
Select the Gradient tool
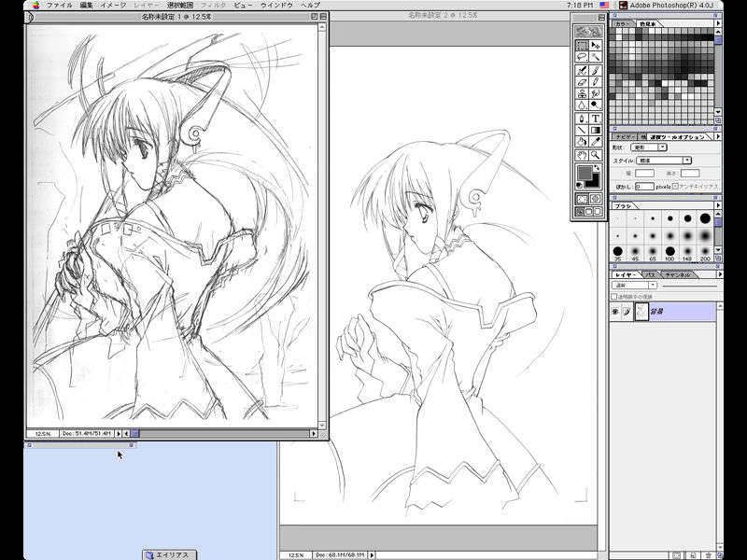pos(596,130)
